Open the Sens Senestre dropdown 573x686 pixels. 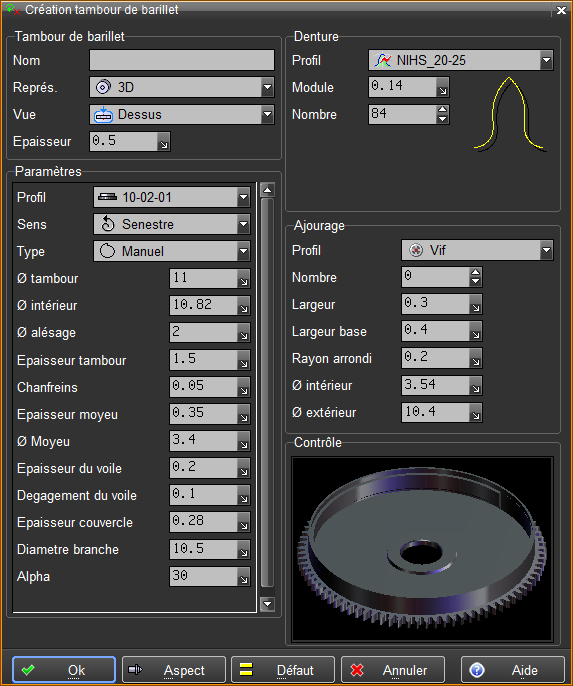point(244,224)
